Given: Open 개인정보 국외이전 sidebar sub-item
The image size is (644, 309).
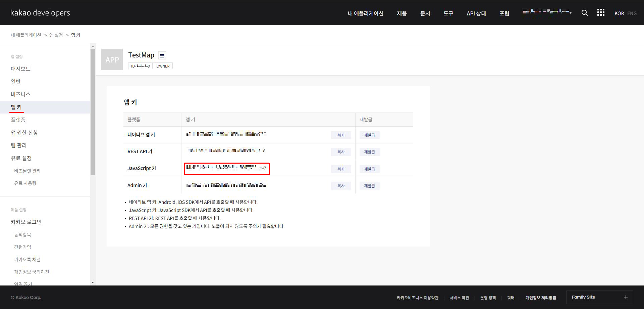Looking at the screenshot, I should [x=32, y=272].
